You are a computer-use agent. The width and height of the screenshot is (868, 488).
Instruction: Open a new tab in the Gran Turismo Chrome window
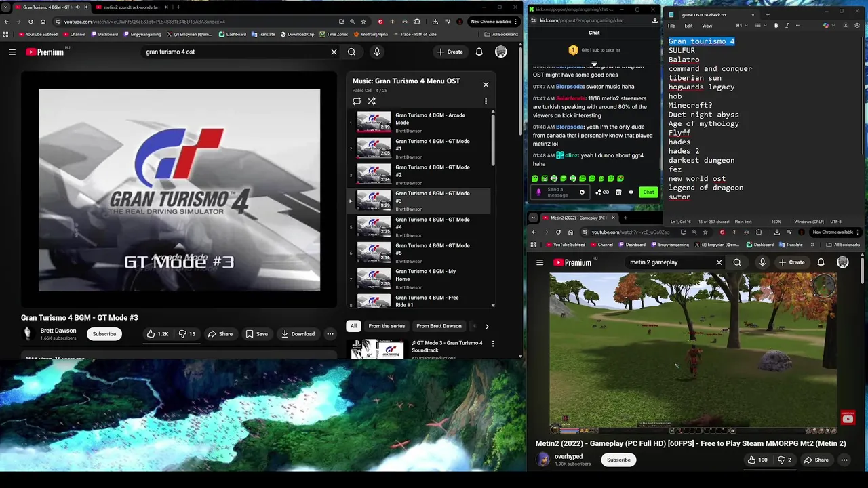coord(178,7)
